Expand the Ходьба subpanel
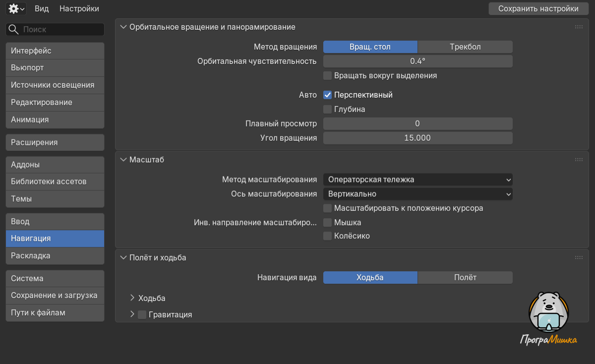Screen dimensions: 595x364 [x=132, y=298]
